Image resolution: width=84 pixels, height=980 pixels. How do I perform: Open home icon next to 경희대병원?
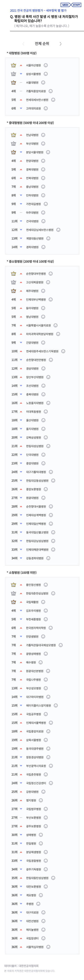(43, 247)
